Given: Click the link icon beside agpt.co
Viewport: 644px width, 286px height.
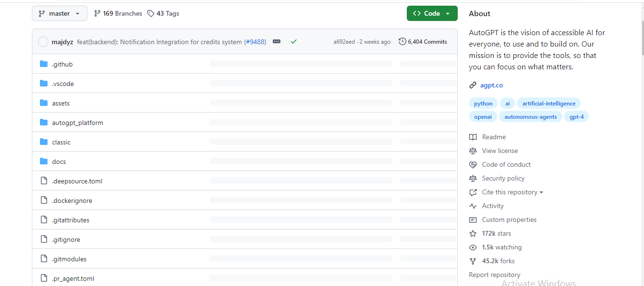Looking at the screenshot, I should [x=473, y=86].
